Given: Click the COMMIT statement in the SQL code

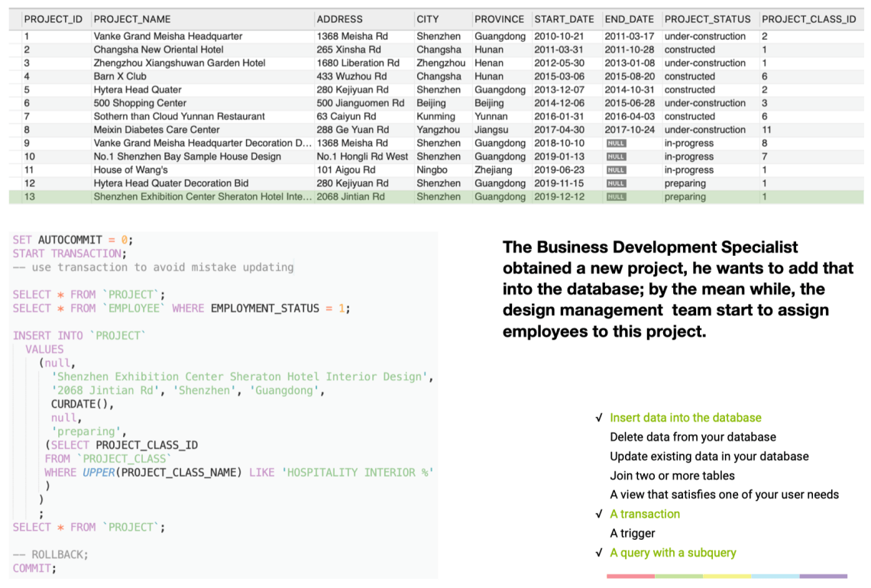Looking at the screenshot, I should click(34, 568).
